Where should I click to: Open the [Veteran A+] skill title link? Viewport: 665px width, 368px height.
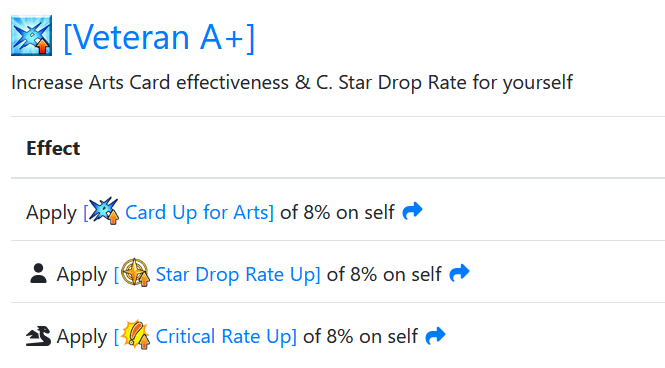click(159, 38)
